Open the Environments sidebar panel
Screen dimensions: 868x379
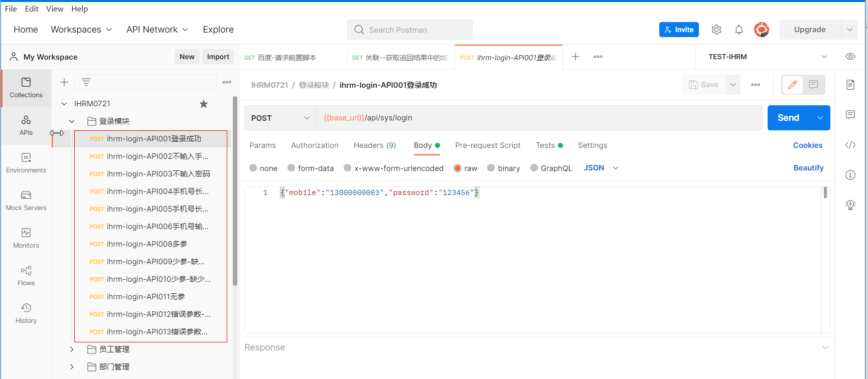[x=26, y=163]
